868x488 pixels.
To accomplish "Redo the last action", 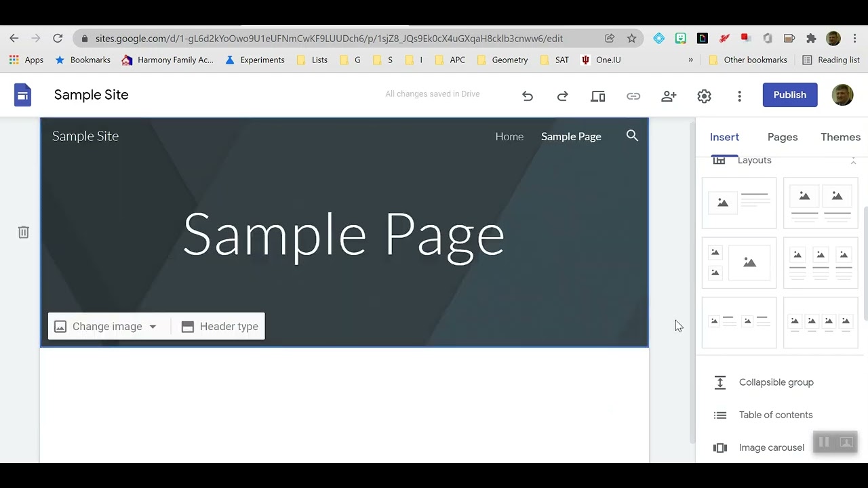I will (x=563, y=96).
